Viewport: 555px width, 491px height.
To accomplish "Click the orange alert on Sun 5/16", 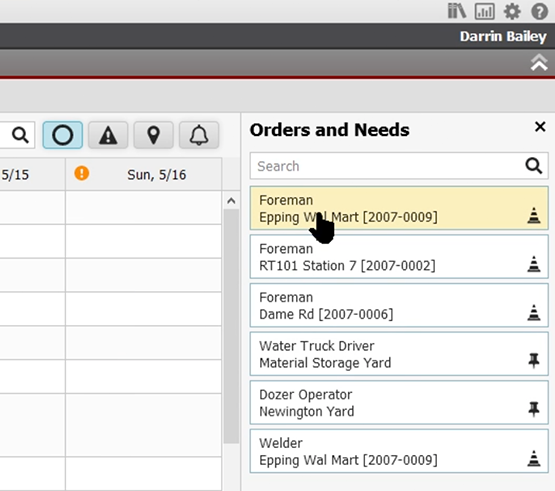I will tap(81, 173).
